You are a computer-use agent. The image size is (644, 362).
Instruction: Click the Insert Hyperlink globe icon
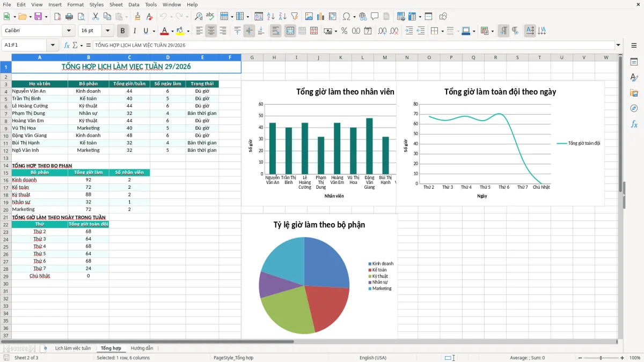tap(363, 17)
